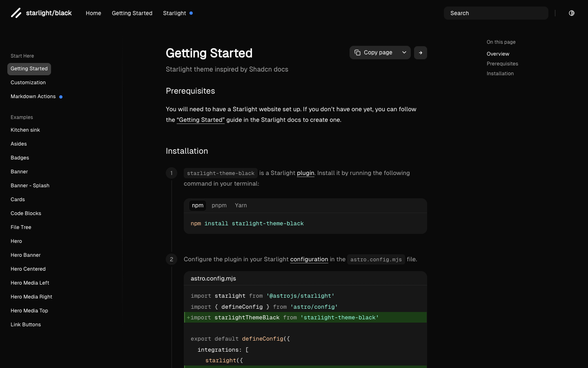Select Getting Started in the sidebar
This screenshot has height=368, width=588.
pos(29,69)
